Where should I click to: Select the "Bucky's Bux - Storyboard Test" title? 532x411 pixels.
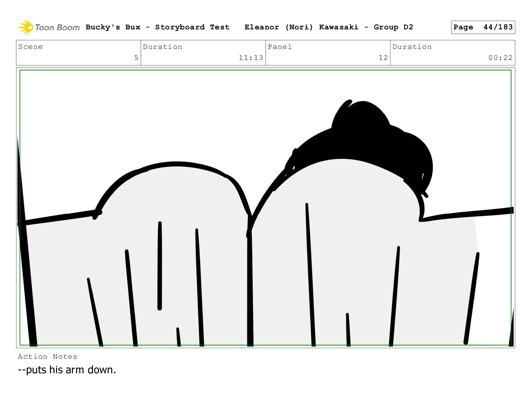click(x=157, y=27)
